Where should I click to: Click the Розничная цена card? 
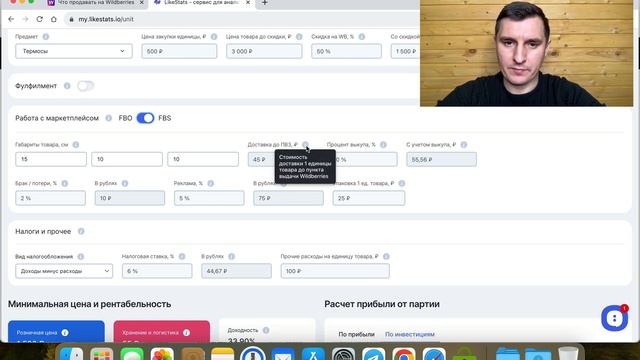pos(56,331)
